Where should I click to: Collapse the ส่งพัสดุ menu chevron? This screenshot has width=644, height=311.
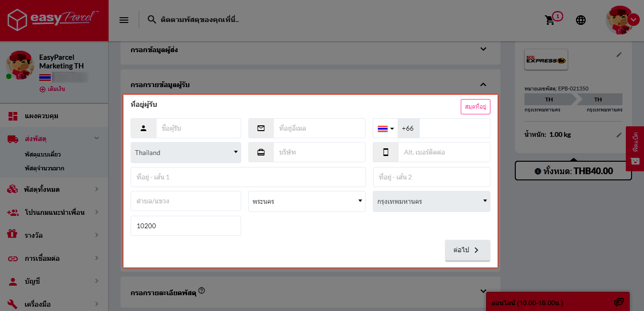point(97,138)
